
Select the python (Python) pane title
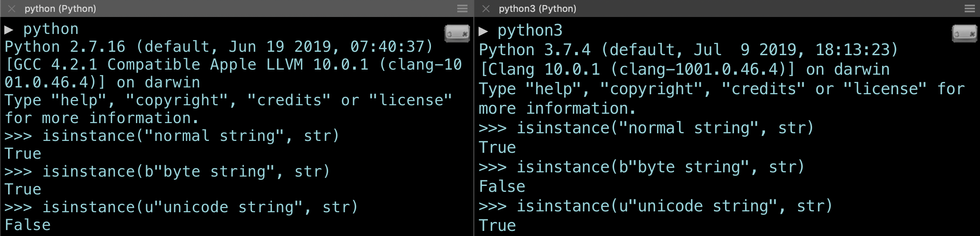click(x=60, y=8)
